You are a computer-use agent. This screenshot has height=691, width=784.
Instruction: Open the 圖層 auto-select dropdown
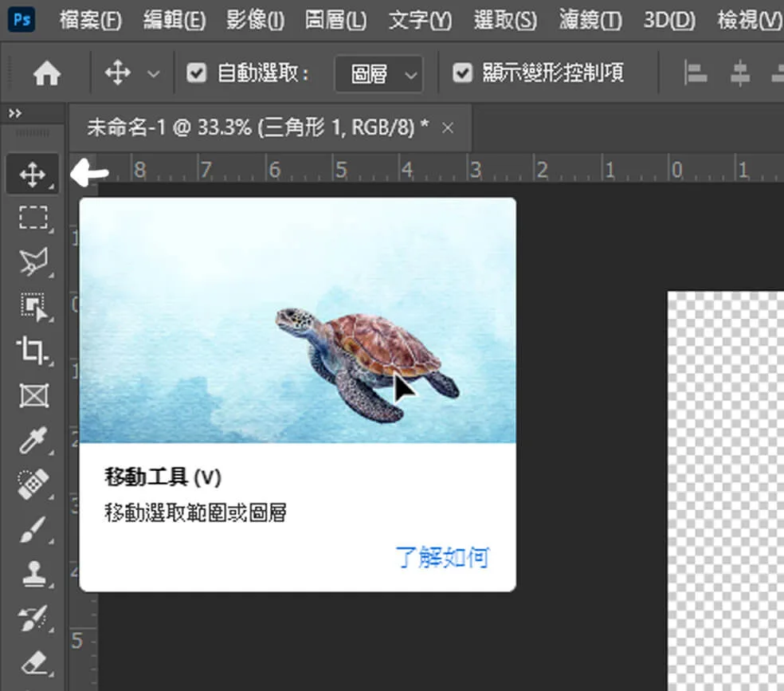click(x=379, y=74)
